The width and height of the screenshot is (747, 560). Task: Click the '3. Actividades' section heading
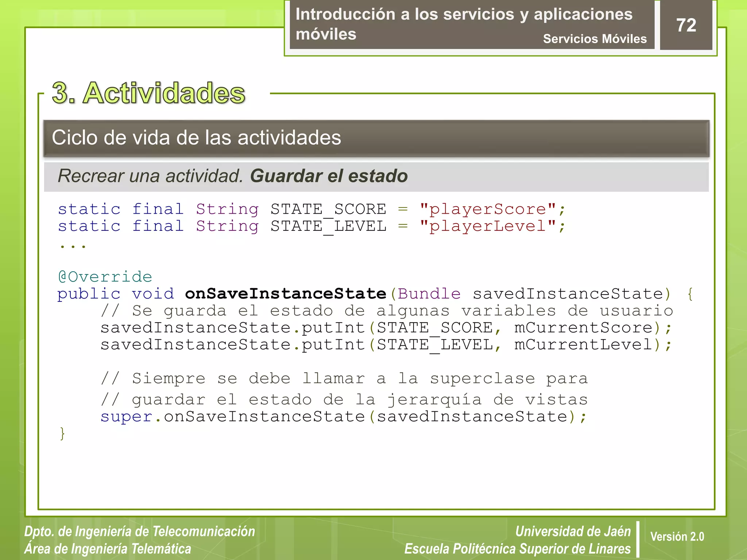[x=148, y=93]
